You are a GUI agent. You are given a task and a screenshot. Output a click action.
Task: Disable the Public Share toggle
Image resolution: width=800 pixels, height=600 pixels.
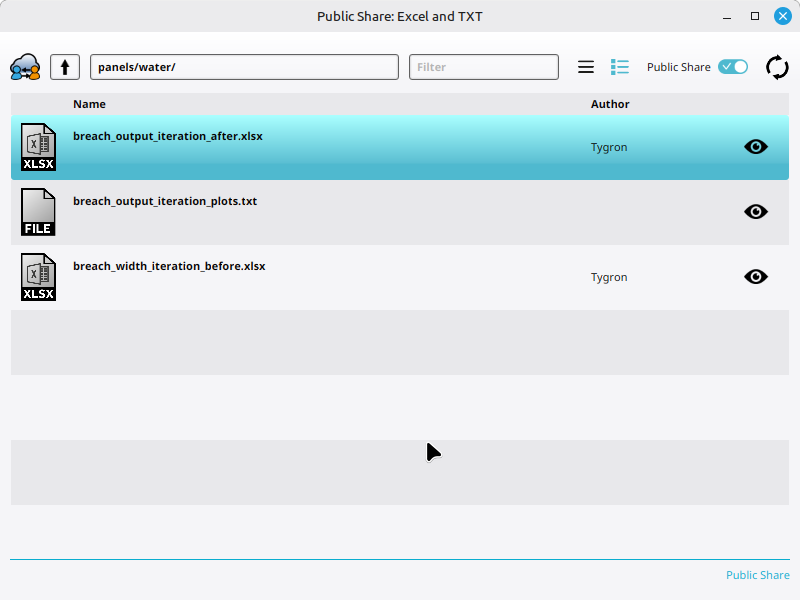731,66
